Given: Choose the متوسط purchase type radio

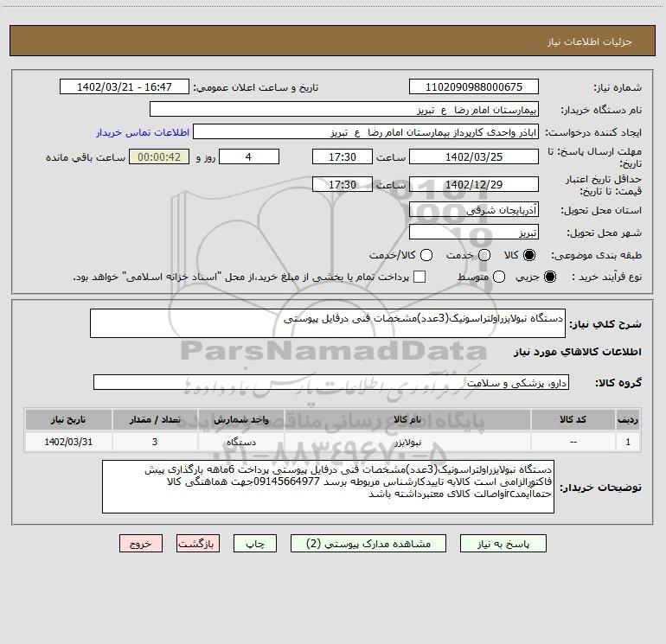Looking at the screenshot, I should [x=499, y=277].
